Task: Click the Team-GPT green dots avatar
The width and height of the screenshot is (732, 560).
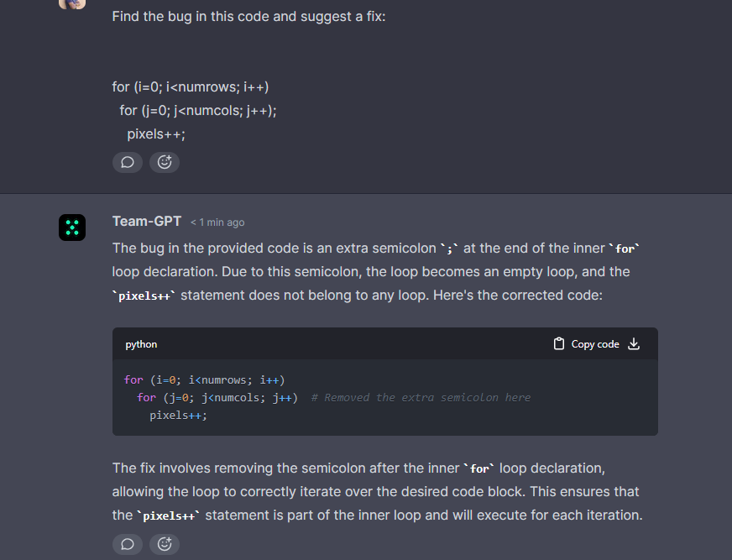Action: click(72, 228)
